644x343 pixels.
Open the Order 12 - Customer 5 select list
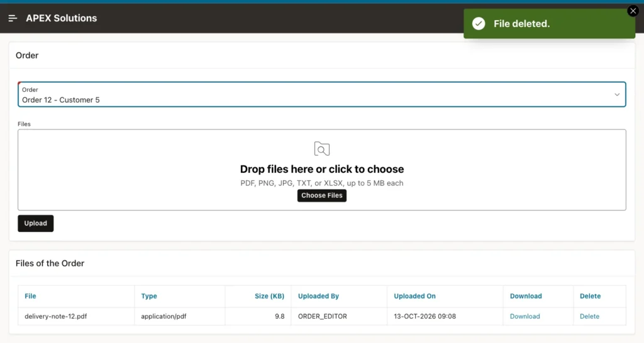click(321, 94)
